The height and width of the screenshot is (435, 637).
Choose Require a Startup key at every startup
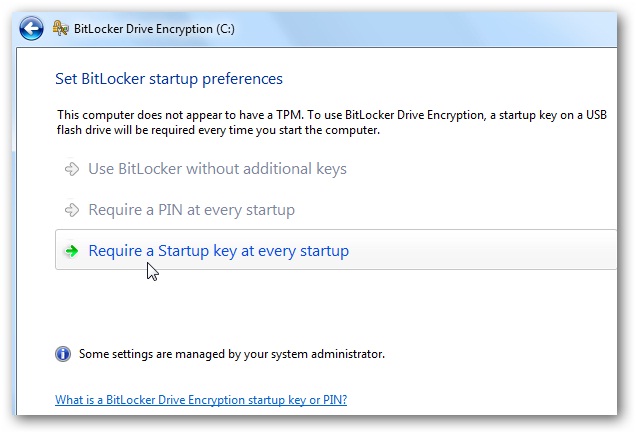tap(219, 251)
